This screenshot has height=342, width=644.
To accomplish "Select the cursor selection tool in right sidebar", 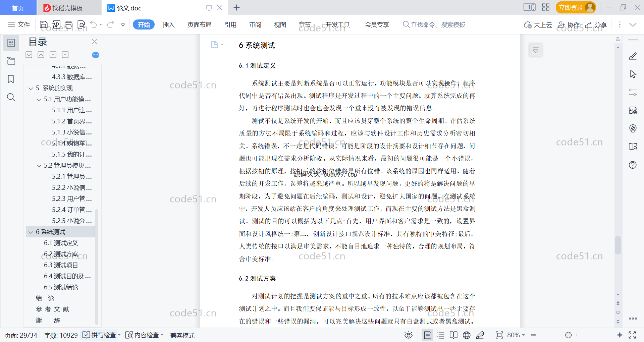I will click(x=633, y=74).
